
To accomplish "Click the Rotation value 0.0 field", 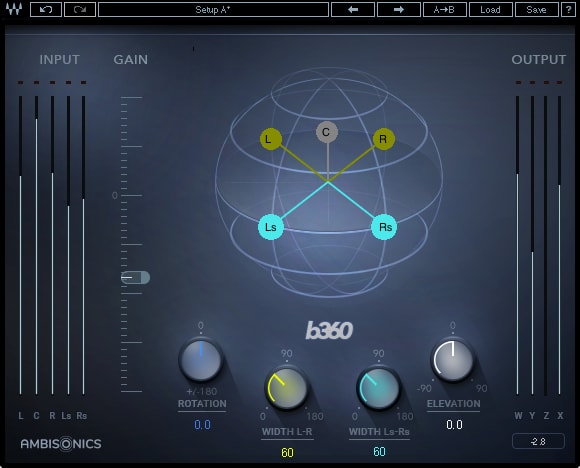I will [x=202, y=425].
